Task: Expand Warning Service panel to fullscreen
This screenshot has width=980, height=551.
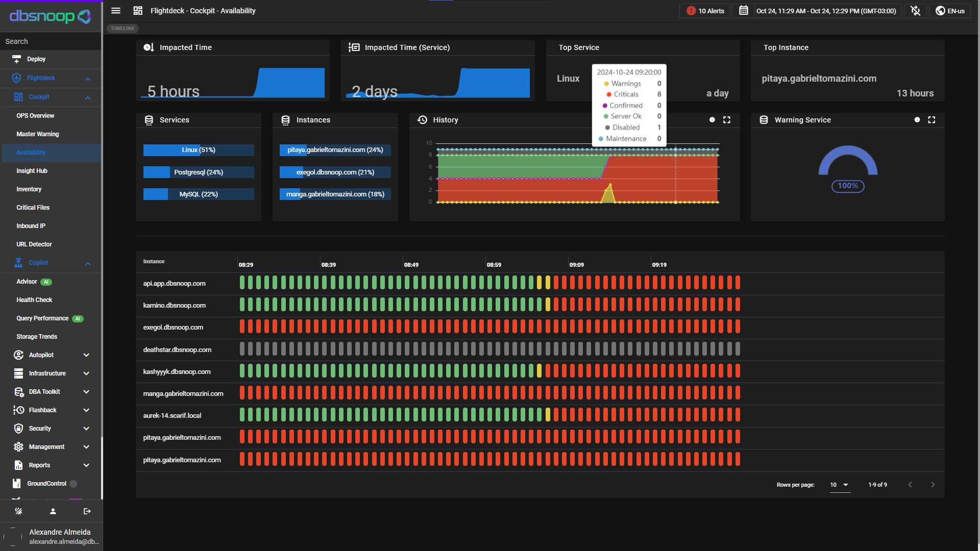Action: pyautogui.click(x=932, y=120)
